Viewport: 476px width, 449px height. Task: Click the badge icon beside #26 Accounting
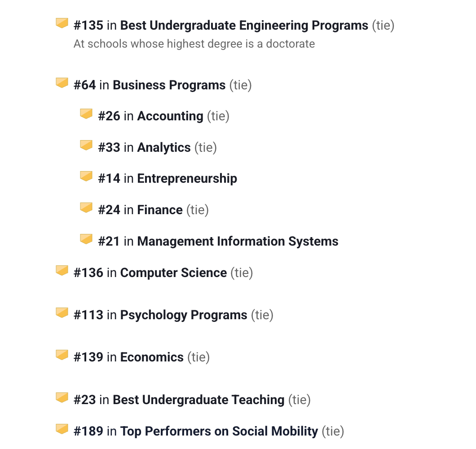(86, 114)
